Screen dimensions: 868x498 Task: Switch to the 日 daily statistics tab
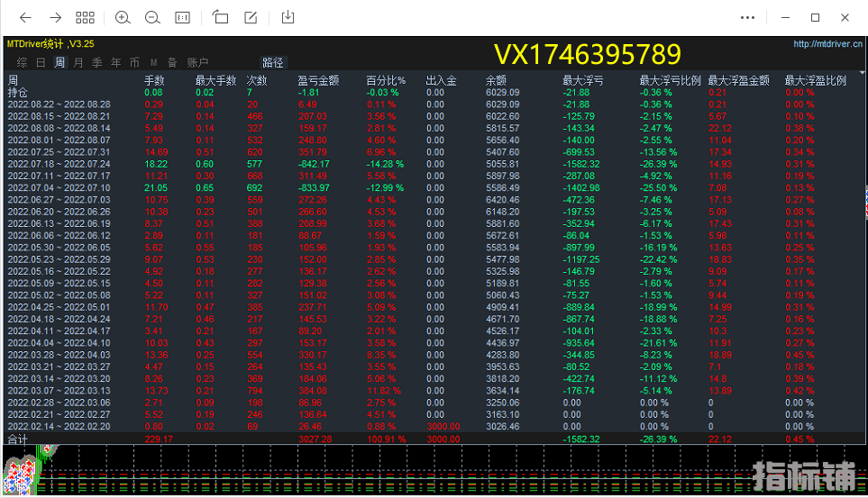(41, 62)
